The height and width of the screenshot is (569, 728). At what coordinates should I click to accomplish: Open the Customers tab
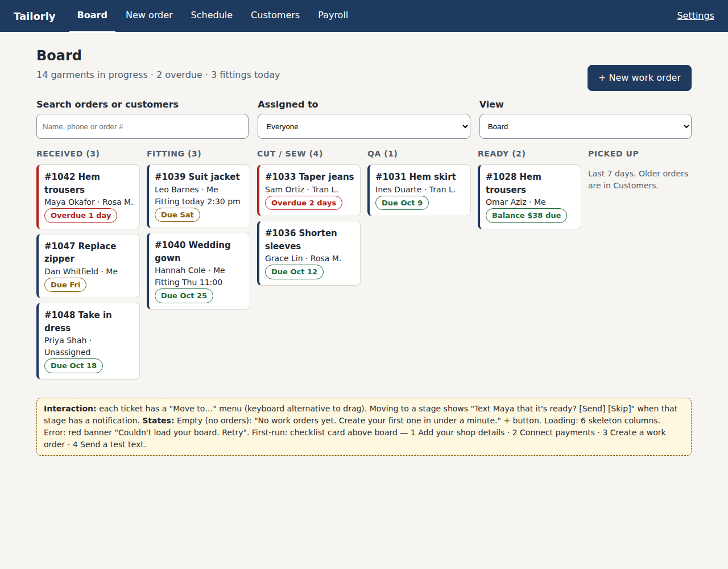[275, 15]
